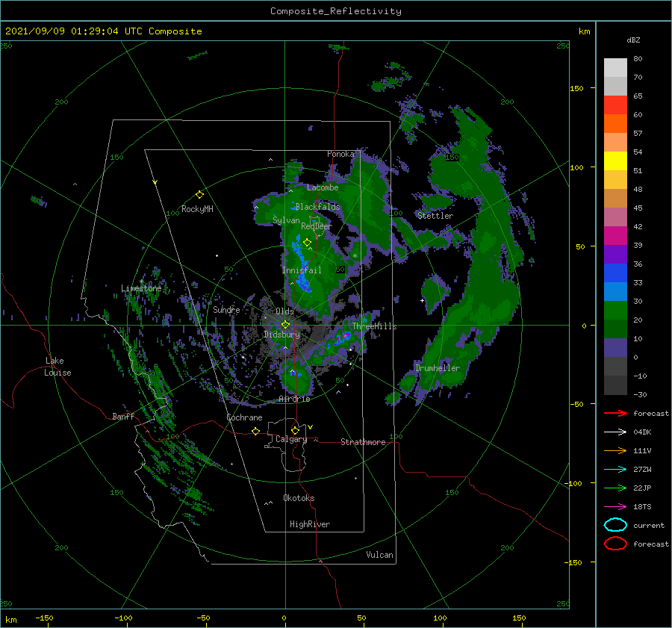Click the white 04DK arrow legend icon
The height and width of the screenshot is (628, 672).
point(615,432)
